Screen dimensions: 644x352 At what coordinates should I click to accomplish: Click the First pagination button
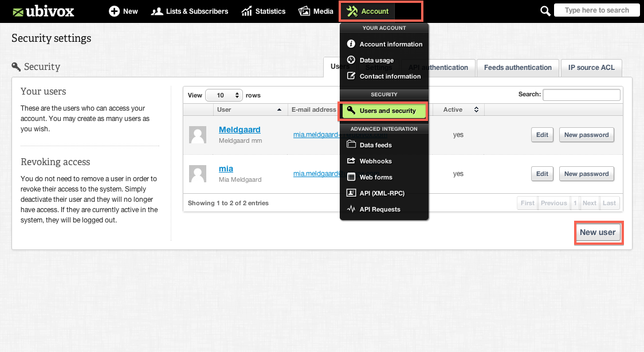(x=527, y=203)
